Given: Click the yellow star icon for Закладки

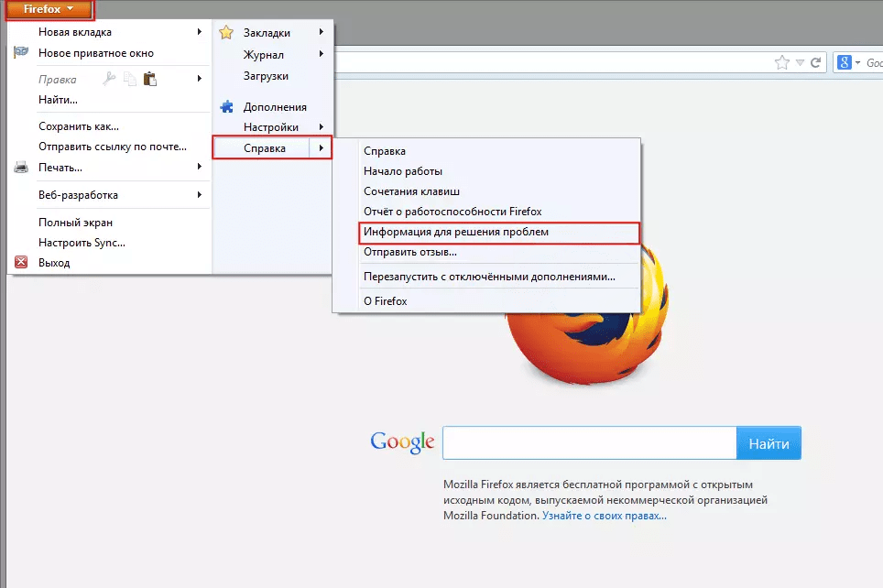Looking at the screenshot, I should 226,33.
